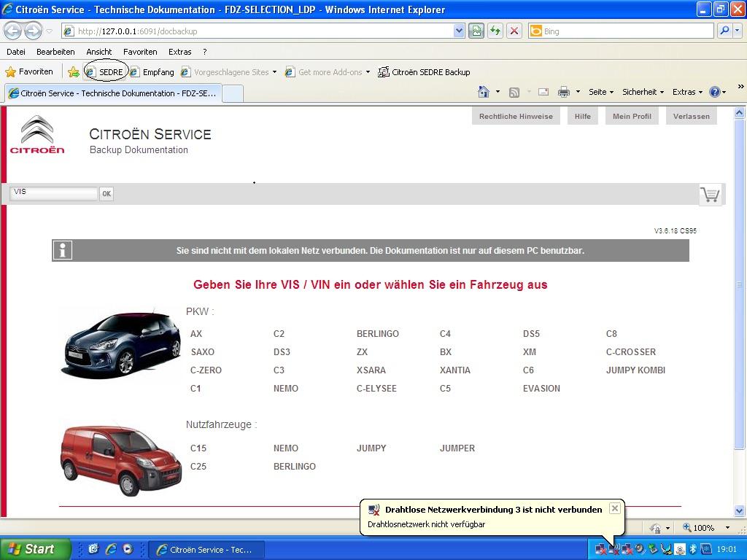Open the Extras command bar dropdown
Image resolution: width=747 pixels, height=560 pixels.
[687, 92]
